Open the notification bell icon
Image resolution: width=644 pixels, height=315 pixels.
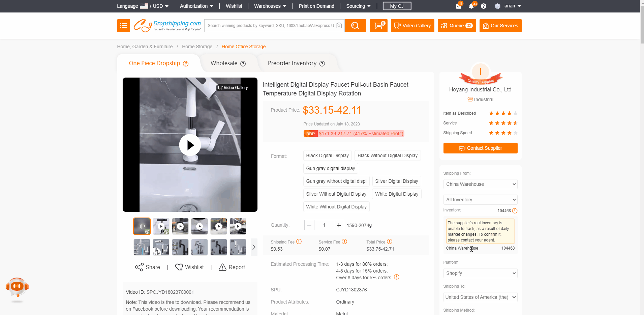tap(471, 6)
